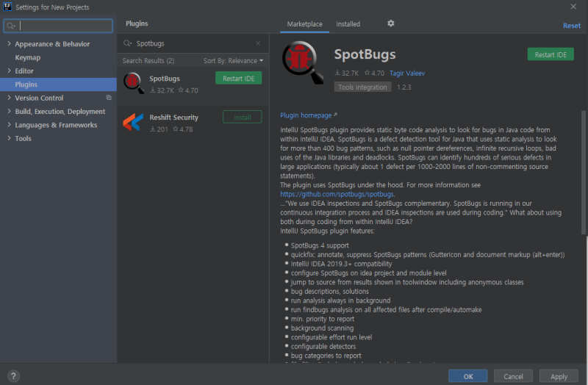The image size is (588, 385).
Task: Click Restart IDE in plugin details header
Action: [x=551, y=54]
